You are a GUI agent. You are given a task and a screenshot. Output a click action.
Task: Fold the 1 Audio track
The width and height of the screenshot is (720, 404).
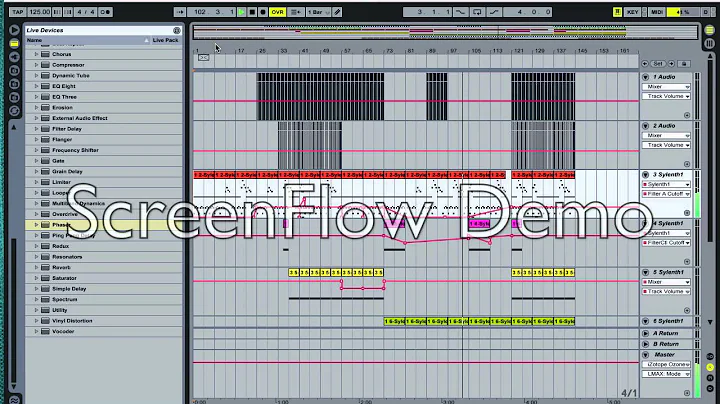click(x=645, y=77)
